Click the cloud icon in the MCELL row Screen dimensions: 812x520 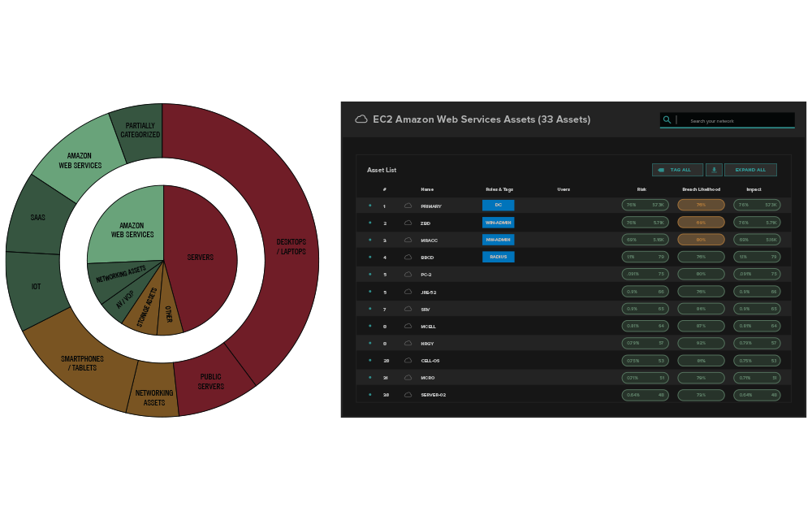[x=408, y=326]
